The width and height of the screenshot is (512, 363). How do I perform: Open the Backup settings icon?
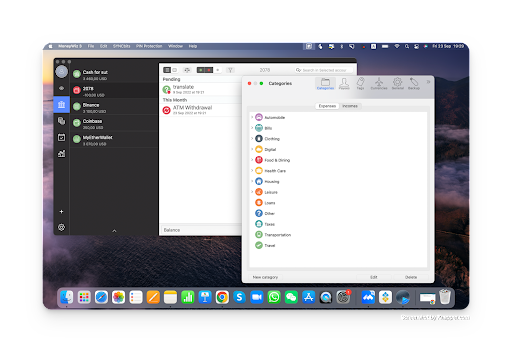click(x=414, y=83)
